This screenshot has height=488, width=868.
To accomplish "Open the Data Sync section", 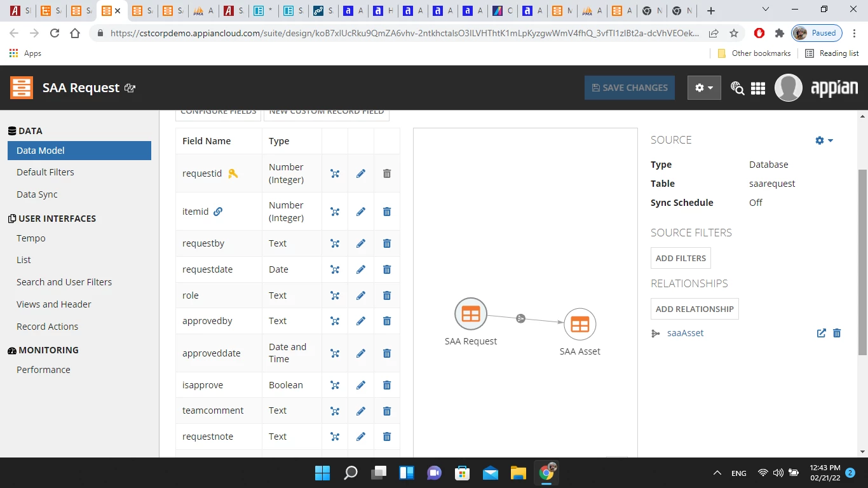I will coord(37,194).
